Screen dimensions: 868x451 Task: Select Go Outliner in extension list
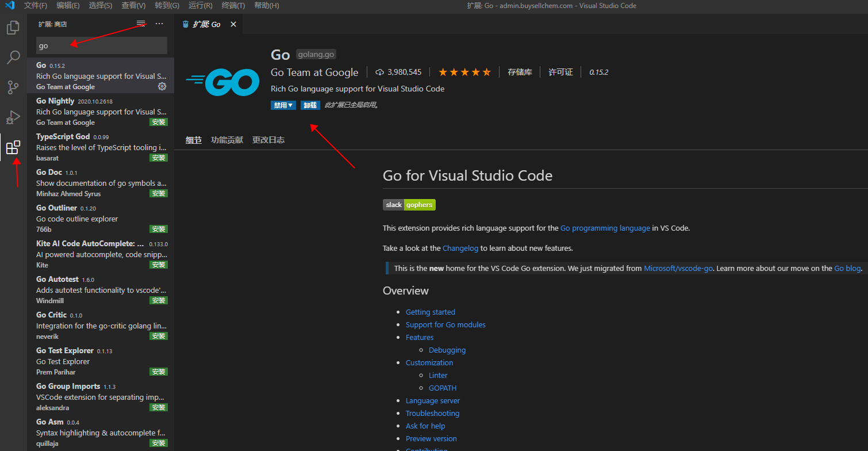click(x=101, y=218)
